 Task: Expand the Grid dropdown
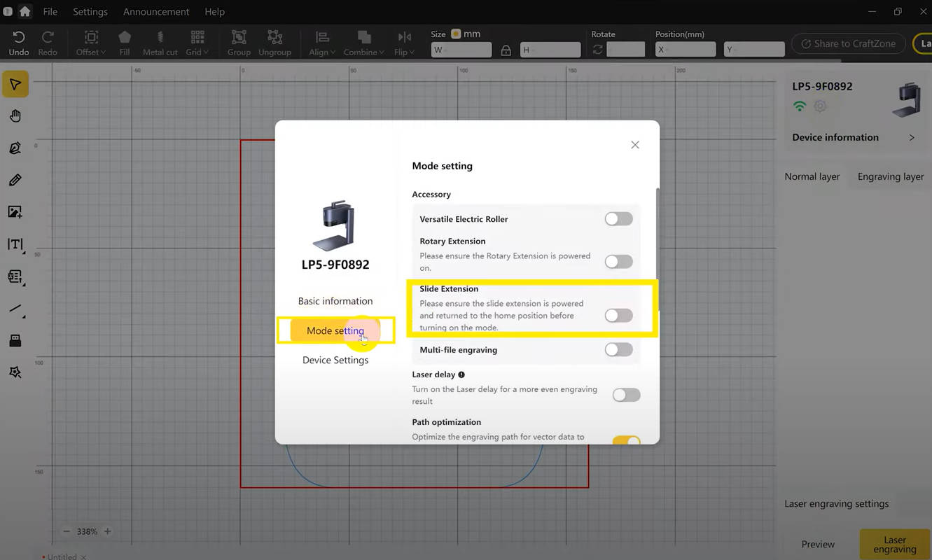click(197, 43)
